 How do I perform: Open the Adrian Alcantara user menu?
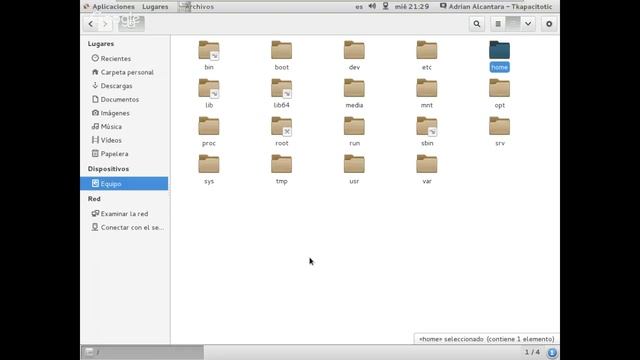click(496, 7)
